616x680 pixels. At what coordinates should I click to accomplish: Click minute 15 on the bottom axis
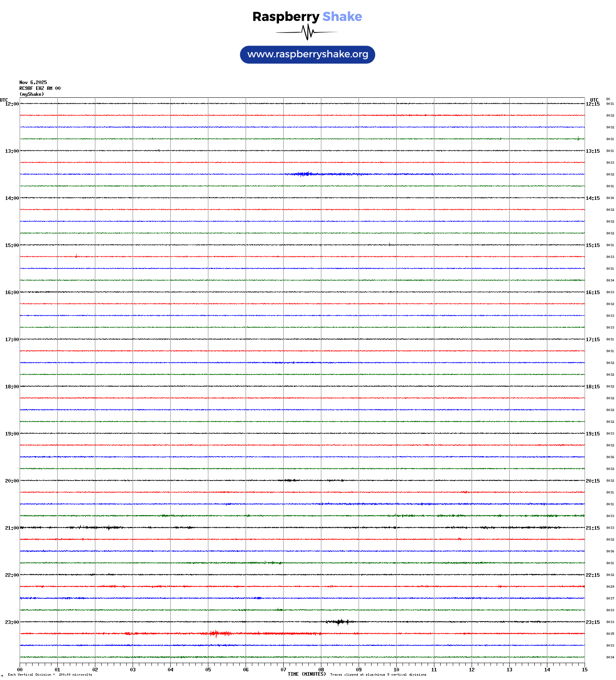(584, 670)
